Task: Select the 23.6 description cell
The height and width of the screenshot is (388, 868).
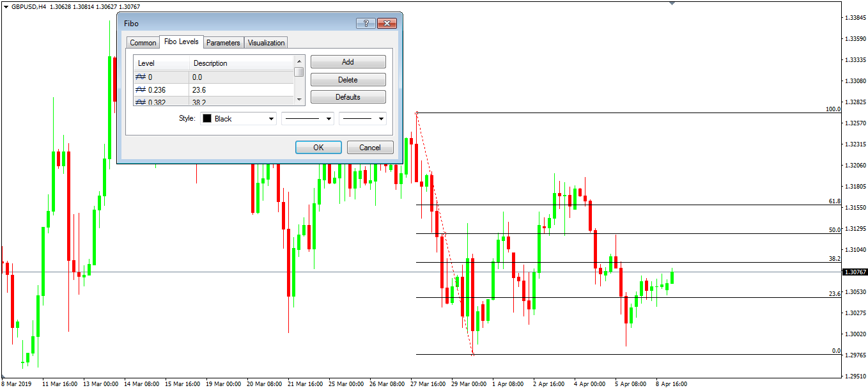Action: click(240, 89)
